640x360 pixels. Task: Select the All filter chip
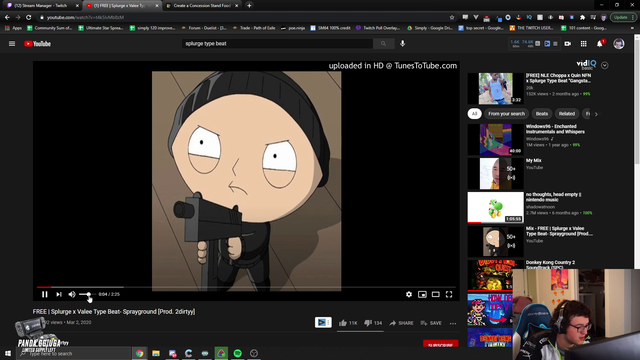point(474,114)
